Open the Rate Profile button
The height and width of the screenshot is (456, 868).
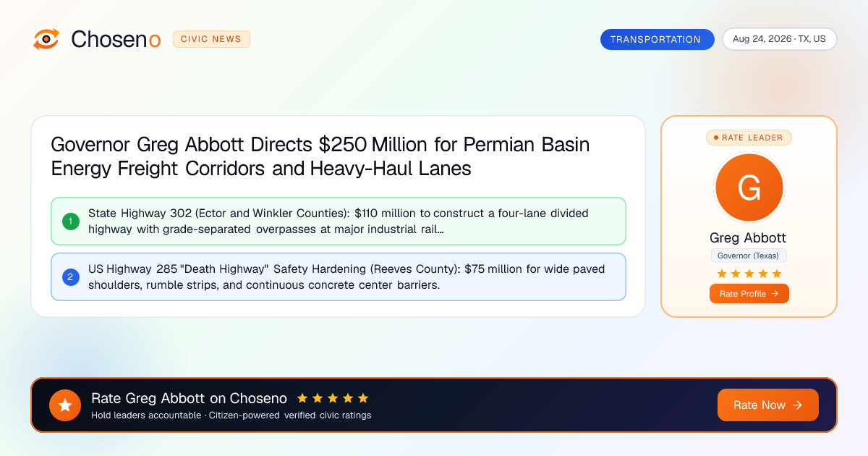click(749, 294)
